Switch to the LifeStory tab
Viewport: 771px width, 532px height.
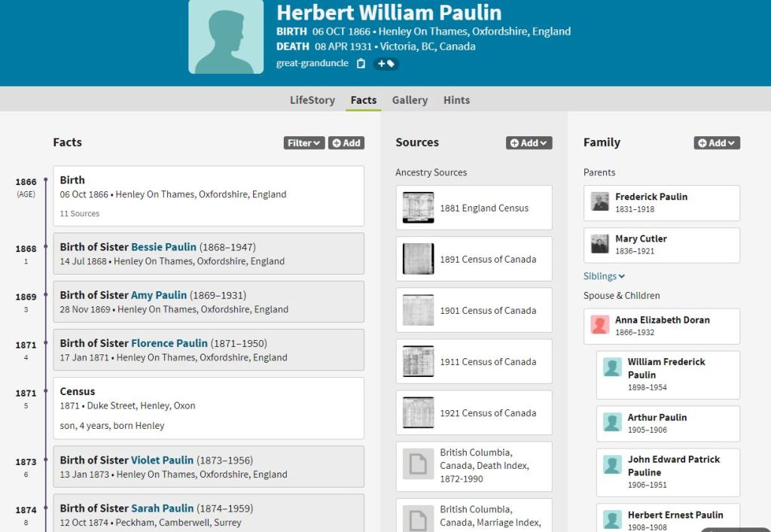[x=312, y=100]
